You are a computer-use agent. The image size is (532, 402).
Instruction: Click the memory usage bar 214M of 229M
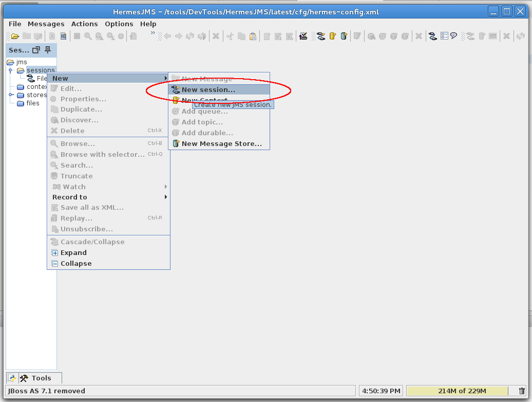(x=462, y=391)
